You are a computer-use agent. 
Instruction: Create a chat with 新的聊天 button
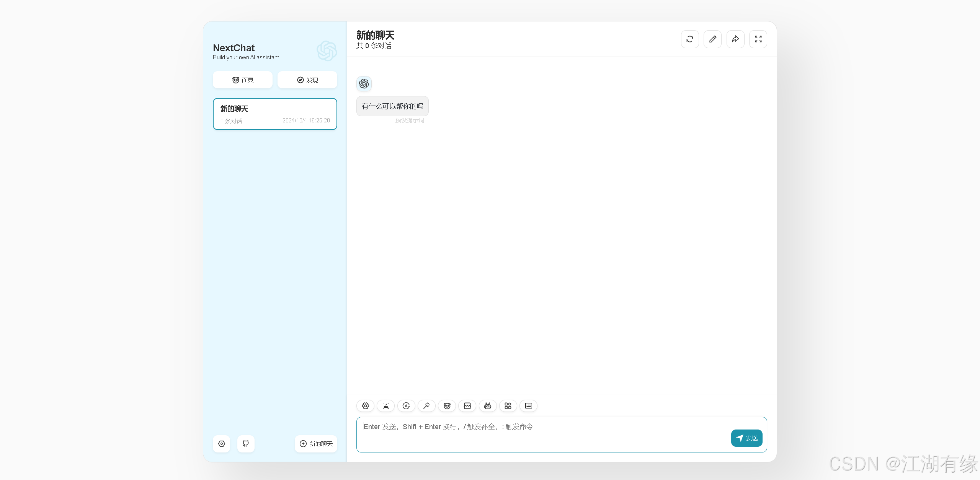[316, 444]
